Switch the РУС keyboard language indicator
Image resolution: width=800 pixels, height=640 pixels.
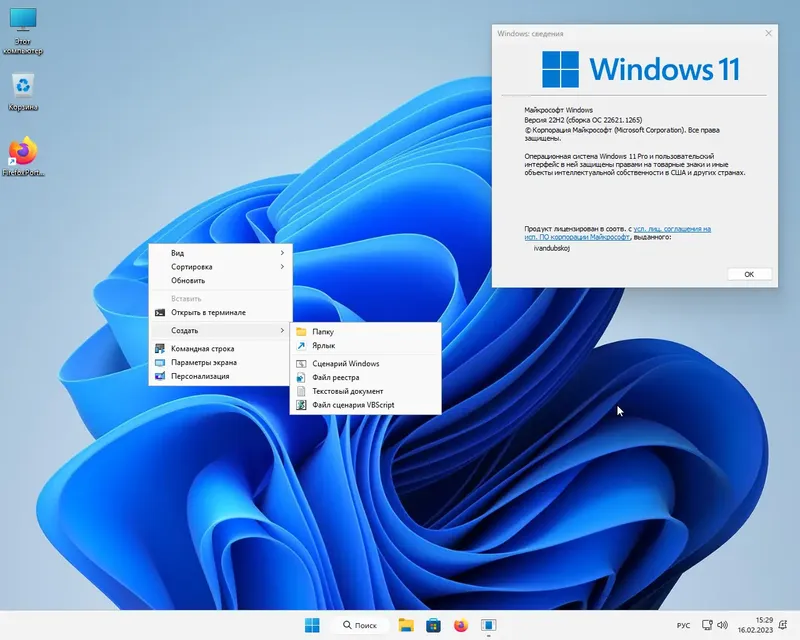coord(685,625)
